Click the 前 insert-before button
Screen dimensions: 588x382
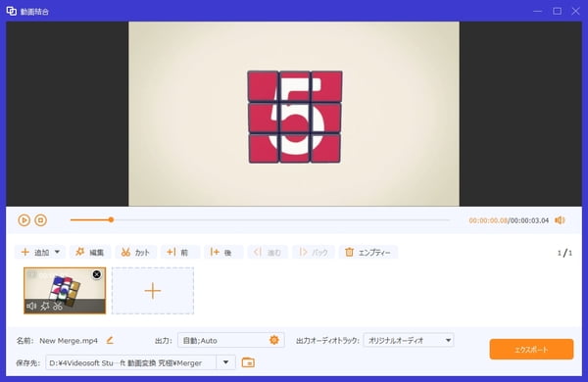180,253
